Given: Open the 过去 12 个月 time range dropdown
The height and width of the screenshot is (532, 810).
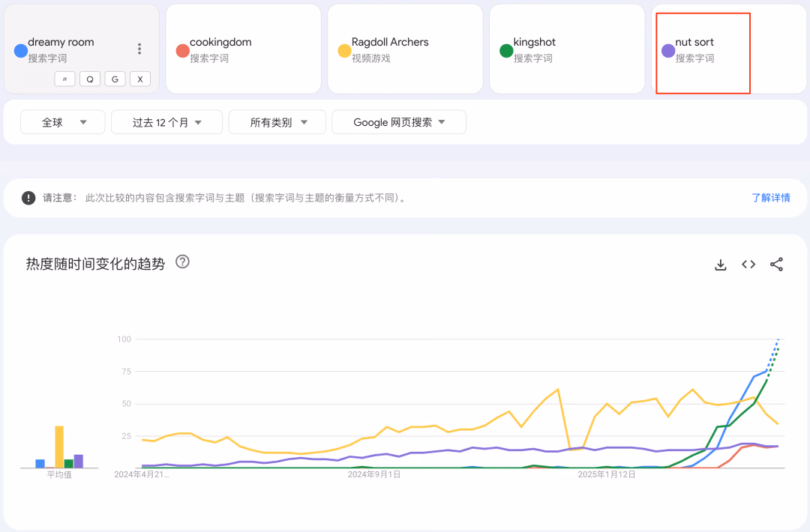Looking at the screenshot, I should click(166, 122).
